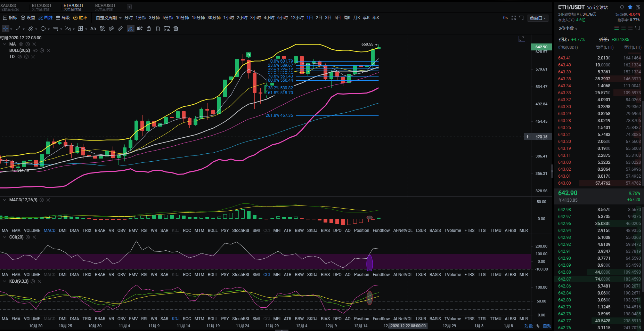
Task: Toggle TD indicator visibility eye
Action: [x=20, y=57]
